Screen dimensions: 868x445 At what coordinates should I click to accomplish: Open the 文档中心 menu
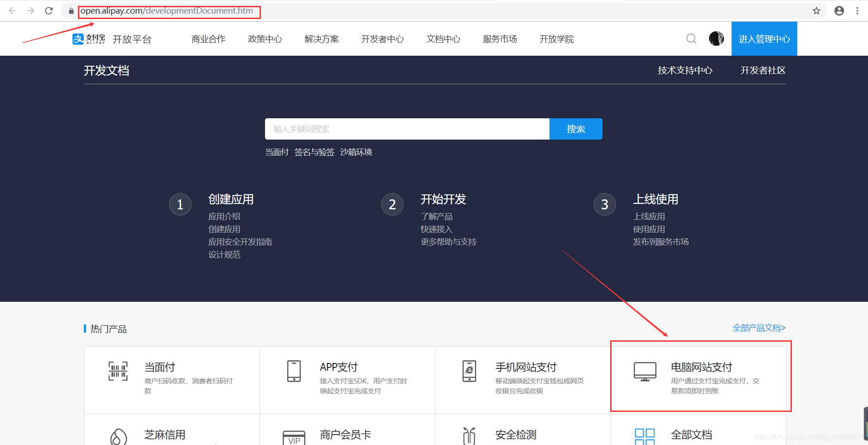coord(444,39)
